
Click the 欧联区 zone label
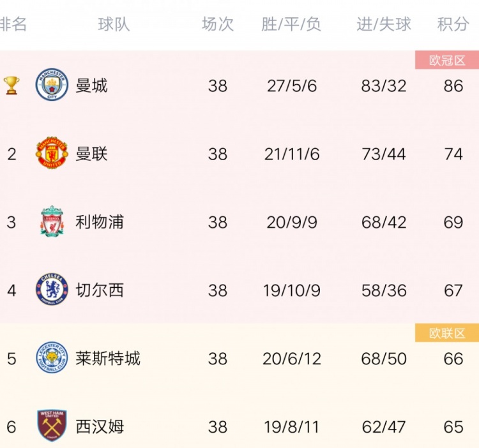(447, 333)
